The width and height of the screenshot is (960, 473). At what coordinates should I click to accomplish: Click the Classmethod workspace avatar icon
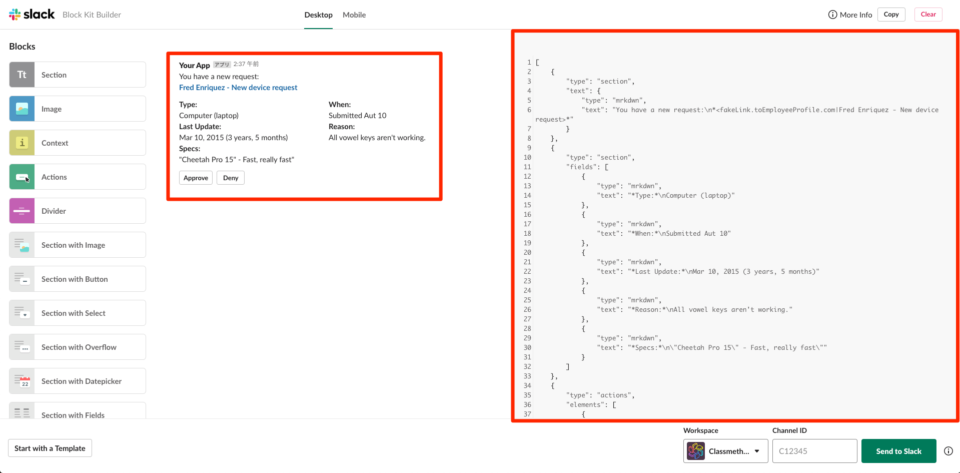coord(696,451)
